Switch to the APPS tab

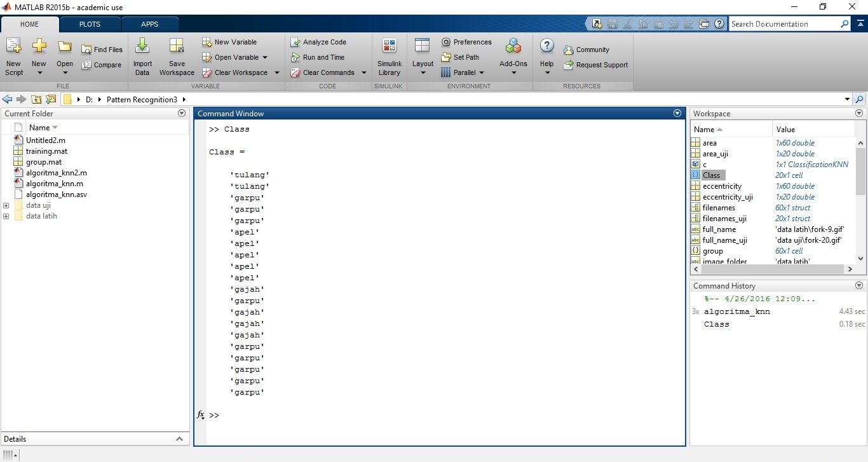[x=150, y=24]
